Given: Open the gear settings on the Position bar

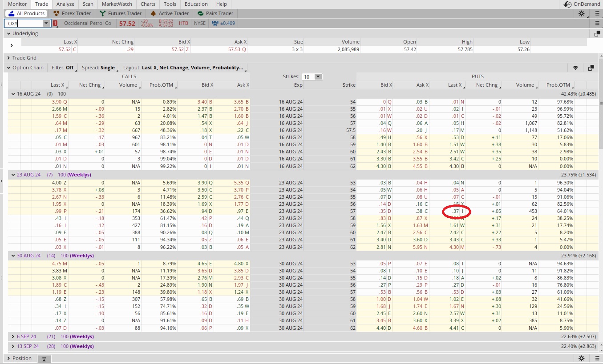Looking at the screenshot, I should pos(582,358).
